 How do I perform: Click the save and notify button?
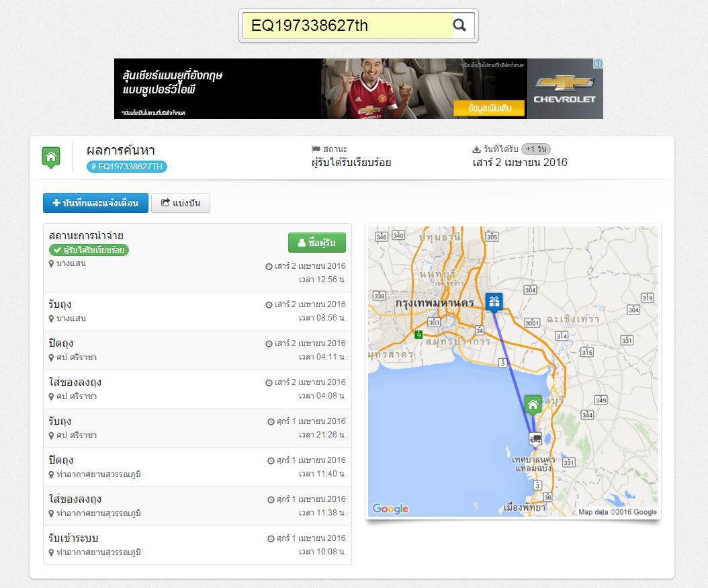(95, 203)
